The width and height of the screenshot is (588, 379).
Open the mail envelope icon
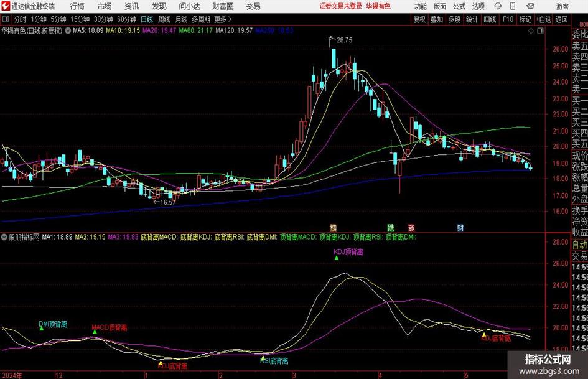coord(530,6)
